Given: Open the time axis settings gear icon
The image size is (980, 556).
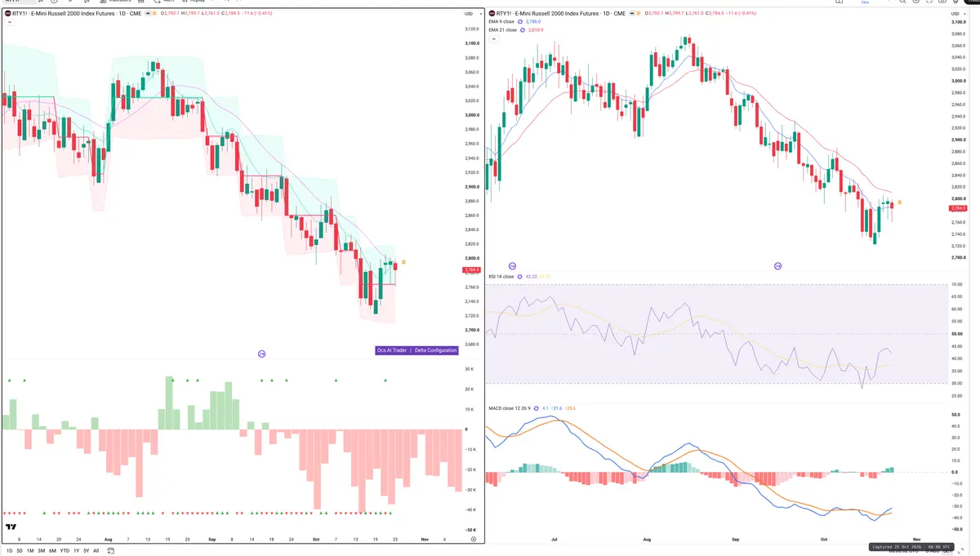Looking at the screenshot, I should pyautogui.click(x=474, y=540).
